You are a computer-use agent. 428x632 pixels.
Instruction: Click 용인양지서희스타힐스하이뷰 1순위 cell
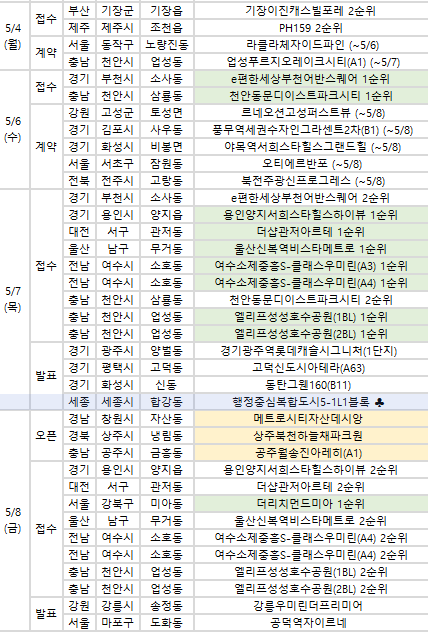[311, 214]
